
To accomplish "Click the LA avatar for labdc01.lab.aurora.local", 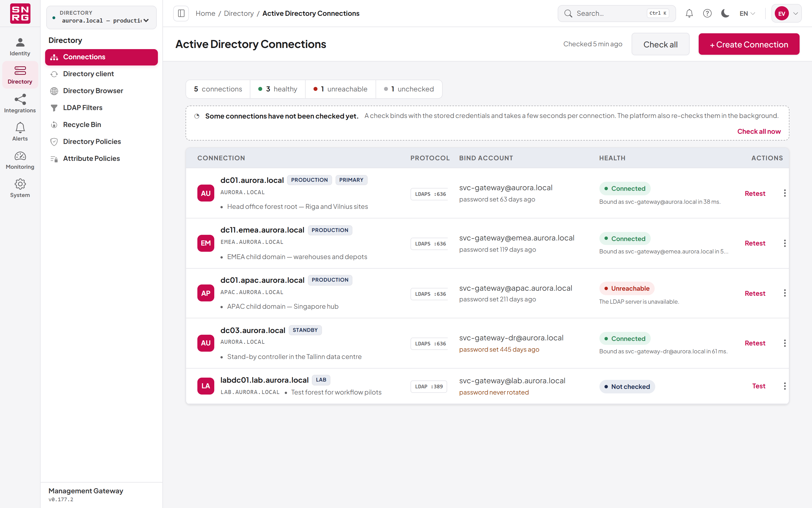I will pyautogui.click(x=206, y=386).
